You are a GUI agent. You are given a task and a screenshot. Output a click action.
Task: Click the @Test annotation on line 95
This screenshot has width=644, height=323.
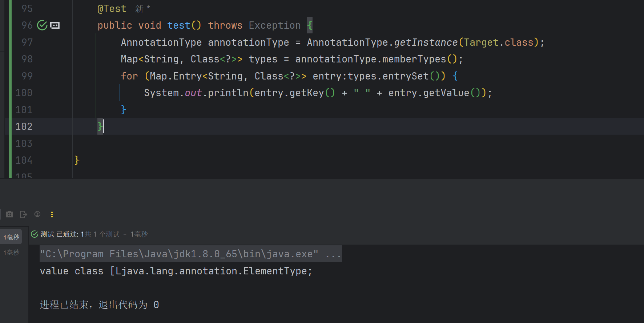point(112,9)
